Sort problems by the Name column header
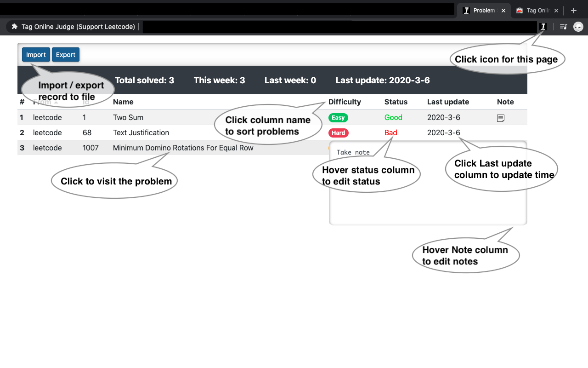 [x=123, y=102]
